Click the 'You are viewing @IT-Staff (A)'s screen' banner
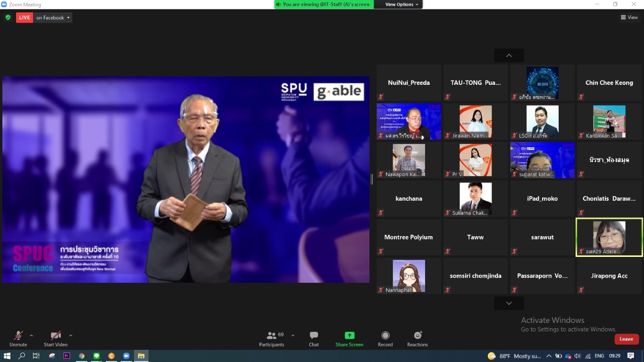The height and width of the screenshot is (362, 644). [x=324, y=4]
